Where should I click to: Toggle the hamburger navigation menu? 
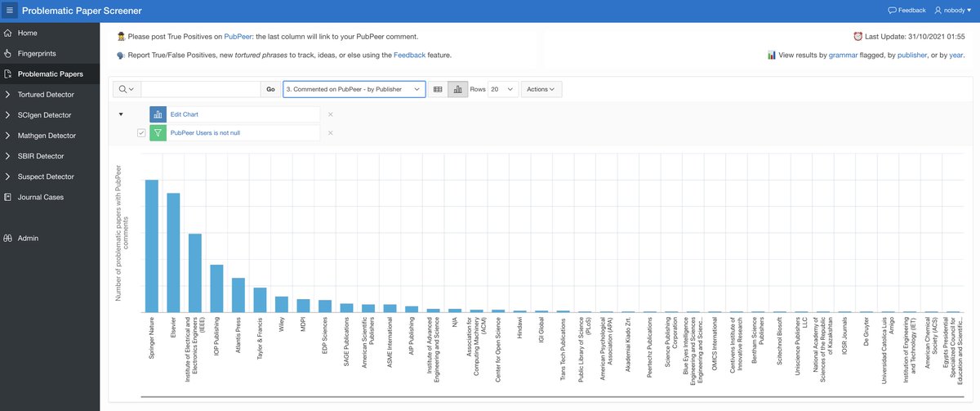pos(10,11)
